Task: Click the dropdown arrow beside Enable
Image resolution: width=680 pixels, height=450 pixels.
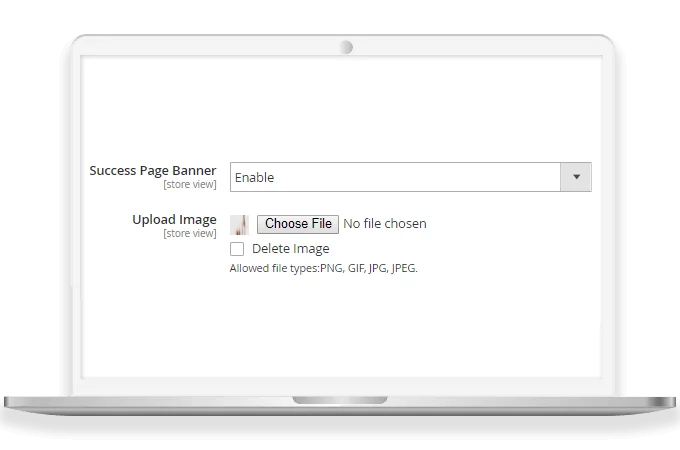Action: pos(576,177)
